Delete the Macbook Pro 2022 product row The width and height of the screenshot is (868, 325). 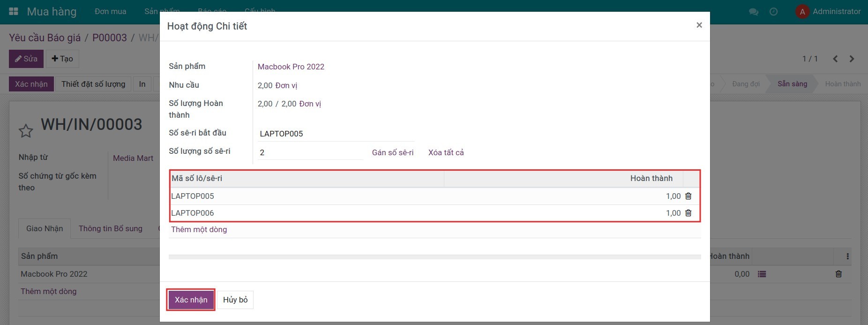pos(838,274)
